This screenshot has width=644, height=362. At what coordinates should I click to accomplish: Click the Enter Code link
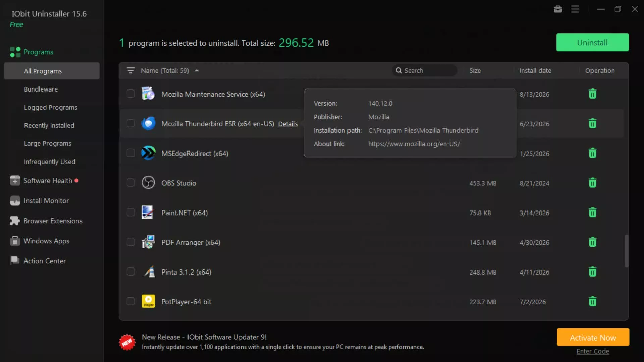[x=593, y=351]
